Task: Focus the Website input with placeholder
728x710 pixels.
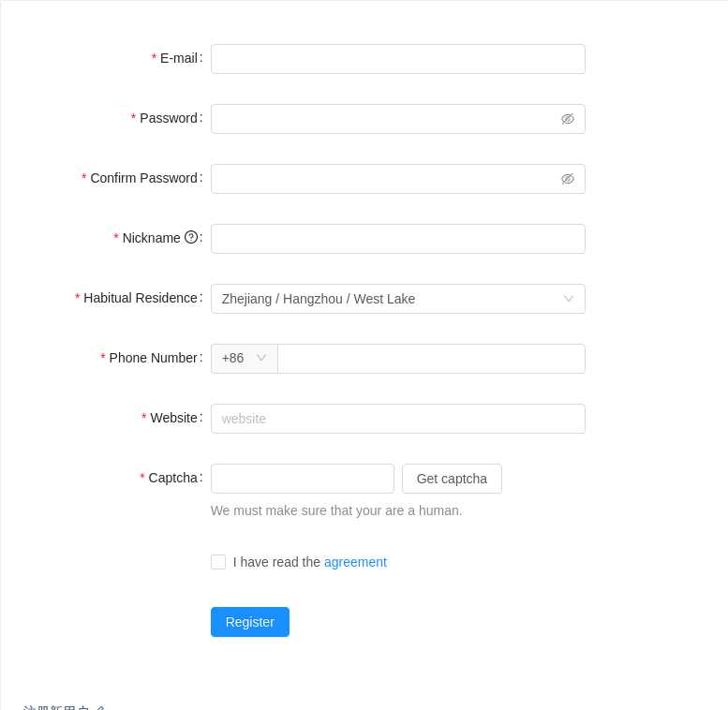Action: (397, 419)
